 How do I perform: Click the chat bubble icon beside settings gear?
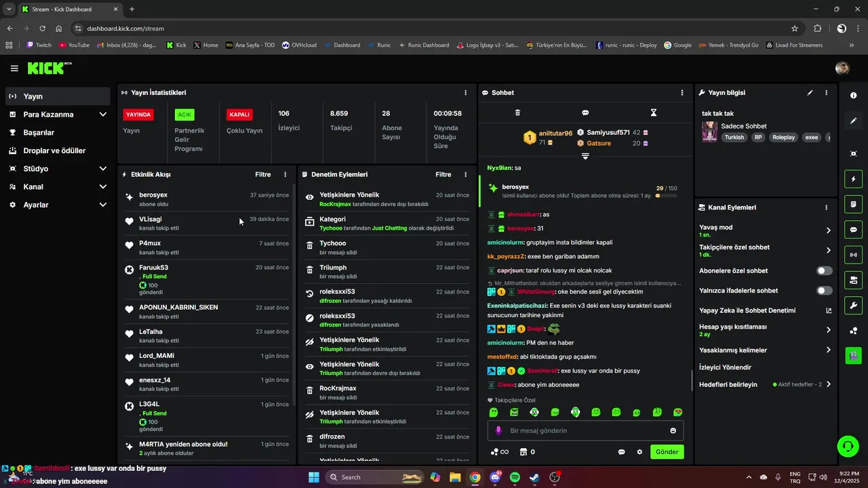click(x=621, y=452)
